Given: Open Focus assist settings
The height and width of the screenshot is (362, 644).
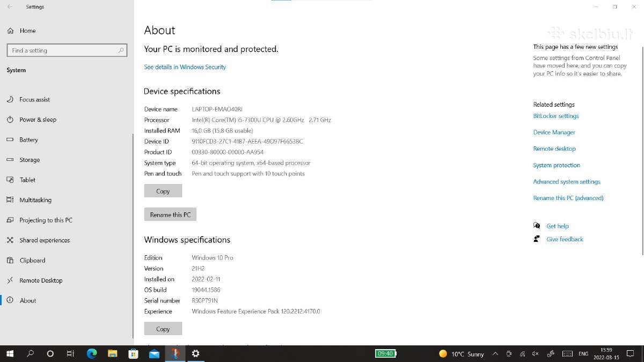Looking at the screenshot, I should click(x=34, y=99).
